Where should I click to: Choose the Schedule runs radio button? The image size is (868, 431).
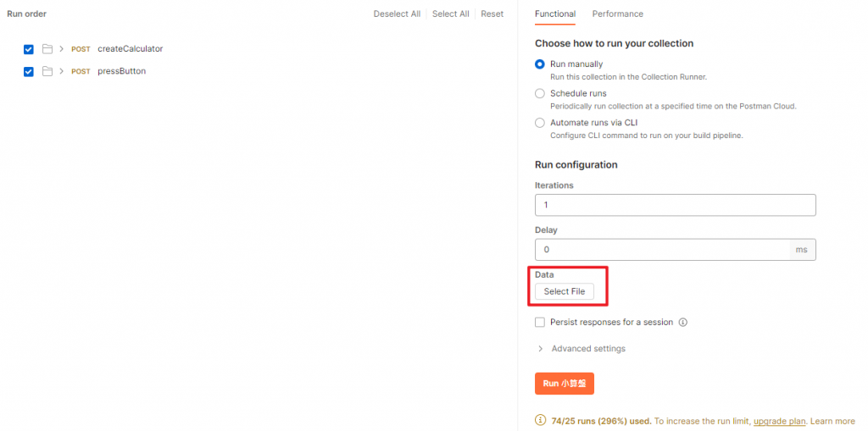(540, 93)
